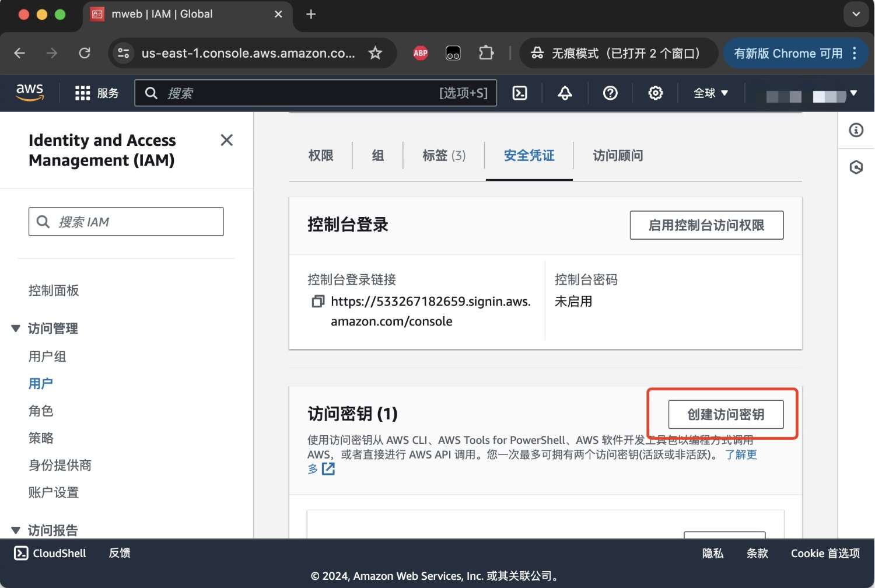875x588 pixels.
Task: Open the 全球 region dropdown
Action: 710,93
